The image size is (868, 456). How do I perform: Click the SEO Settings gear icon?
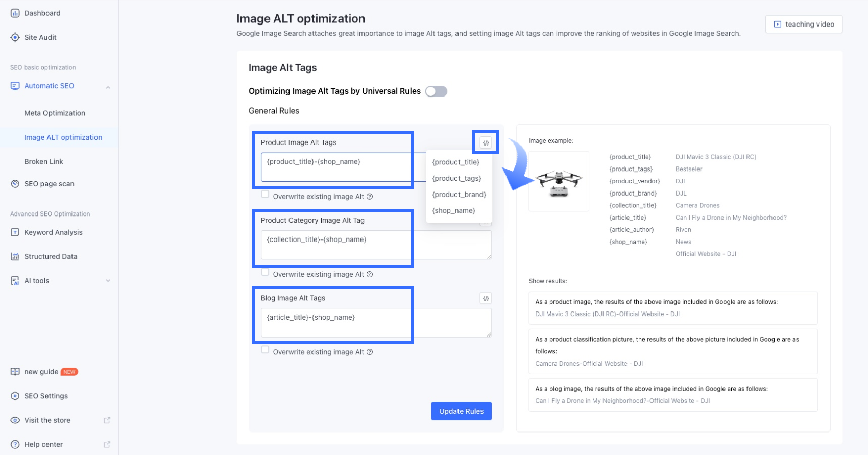point(15,396)
